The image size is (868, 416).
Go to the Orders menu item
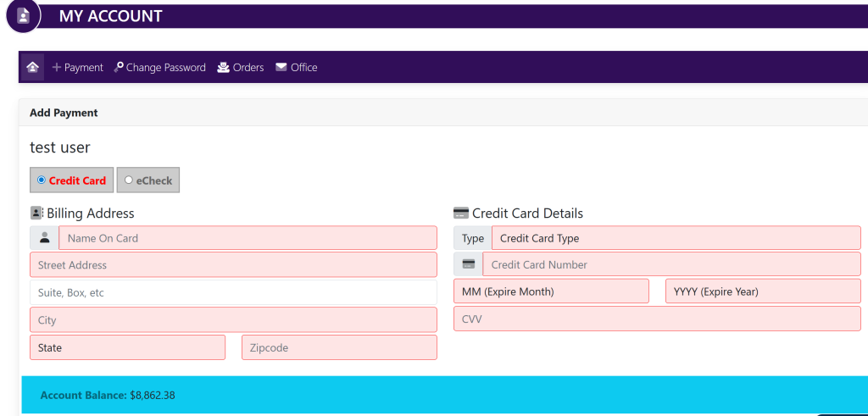click(241, 68)
